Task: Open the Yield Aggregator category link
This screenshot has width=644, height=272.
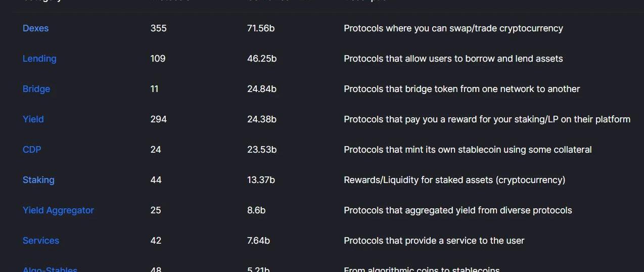Action: (58, 210)
